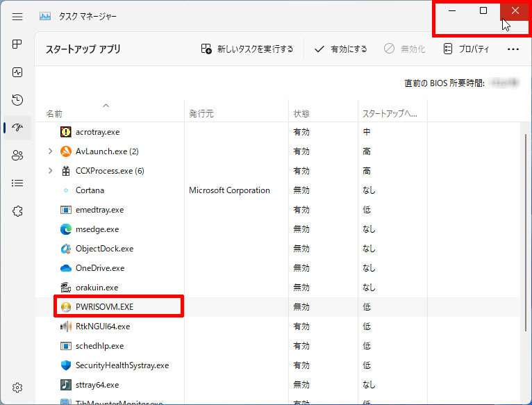Open プロパティ from the toolbar
The width and height of the screenshot is (532, 405).
tap(466, 49)
